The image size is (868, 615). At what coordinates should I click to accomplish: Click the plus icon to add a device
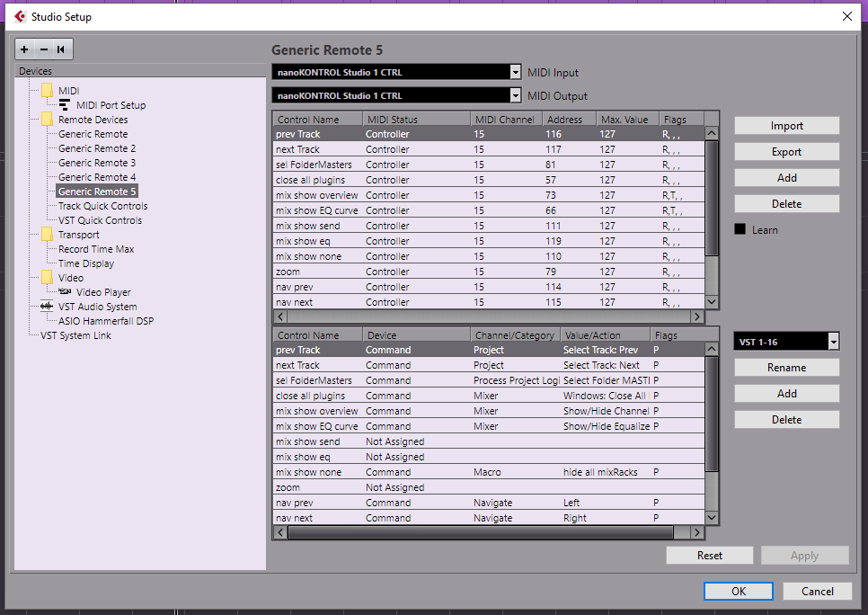pyautogui.click(x=24, y=49)
